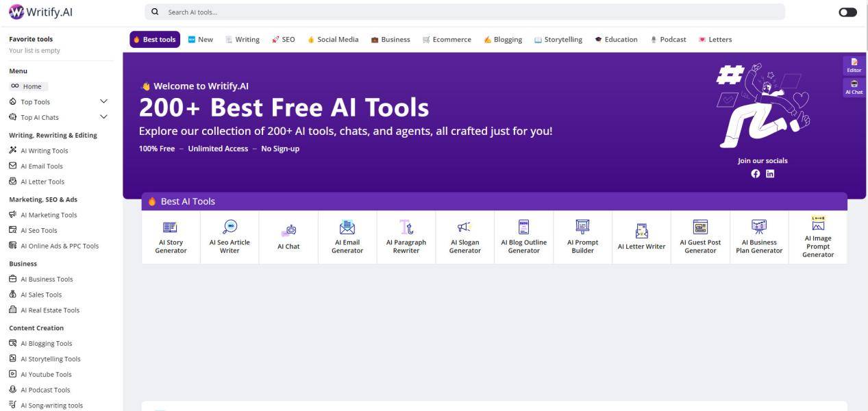Viewport: 868px width, 411px height.
Task: Launch the AI Chat robot icon tile
Action: [288, 231]
